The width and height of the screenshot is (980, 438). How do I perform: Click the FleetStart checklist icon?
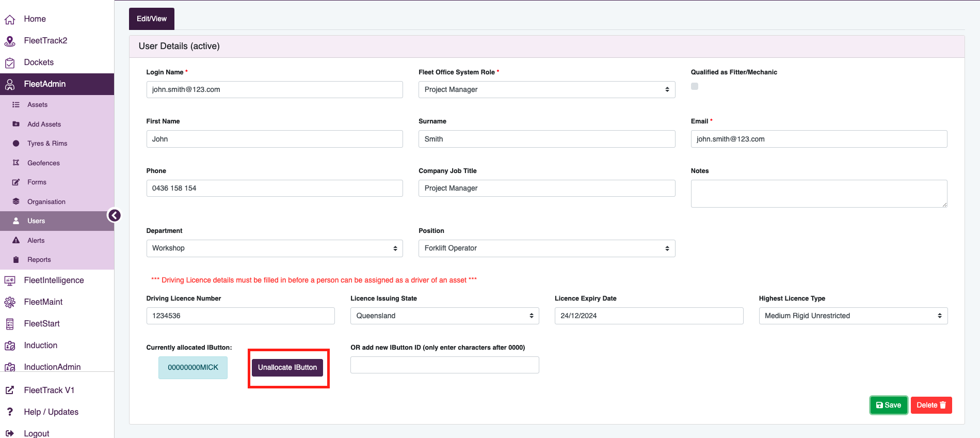[10, 324]
